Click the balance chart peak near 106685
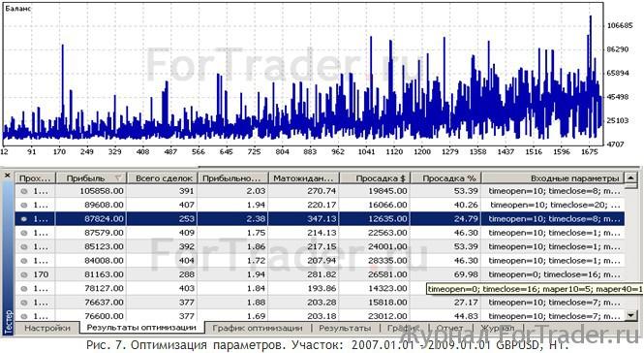 pyautogui.click(x=590, y=17)
